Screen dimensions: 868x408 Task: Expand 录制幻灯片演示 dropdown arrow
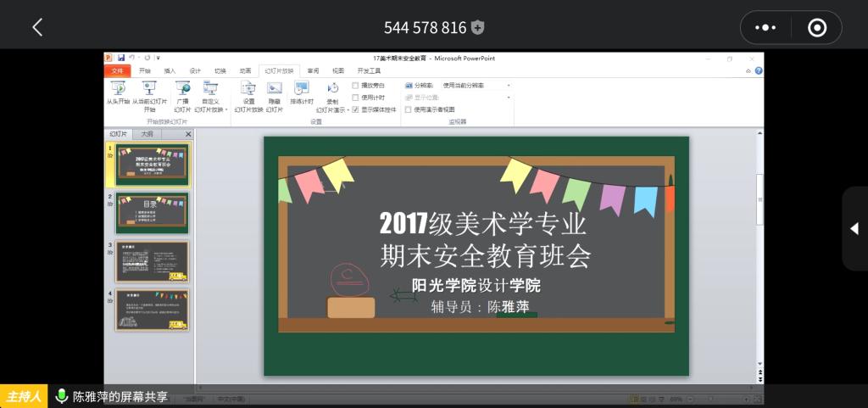348,109
